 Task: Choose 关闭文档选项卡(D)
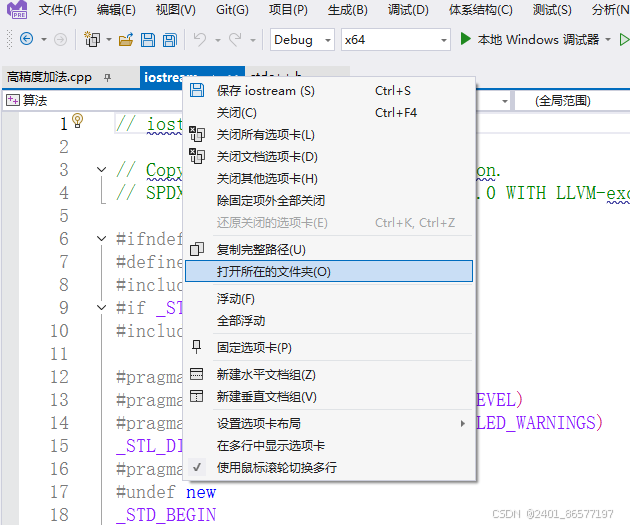pos(329,157)
